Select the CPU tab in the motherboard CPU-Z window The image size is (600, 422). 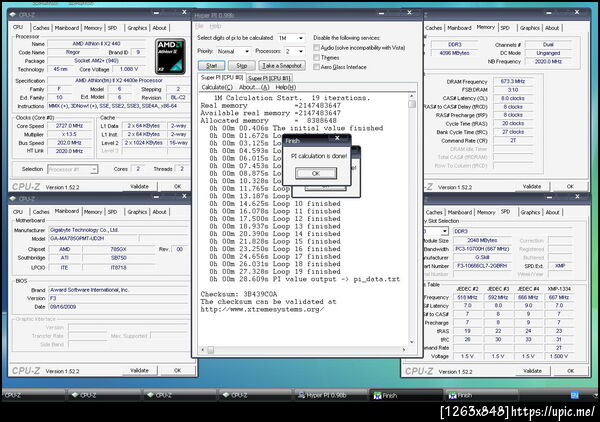(x=18, y=212)
